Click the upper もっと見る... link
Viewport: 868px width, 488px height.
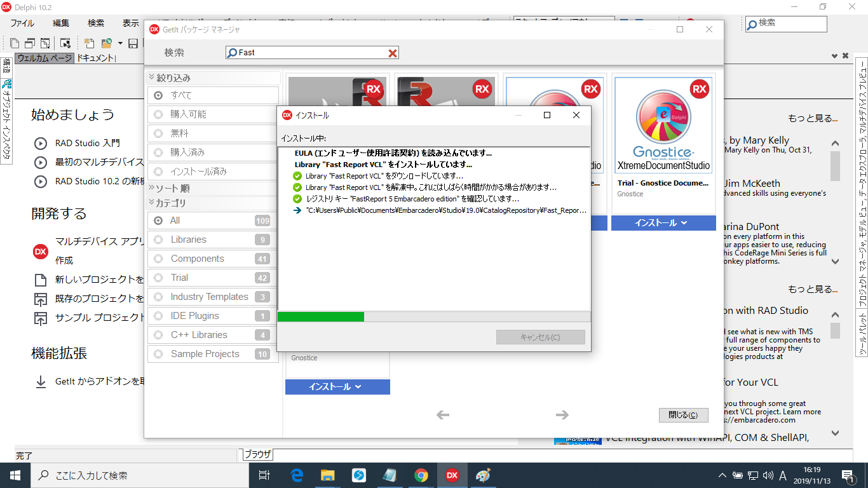(813, 118)
